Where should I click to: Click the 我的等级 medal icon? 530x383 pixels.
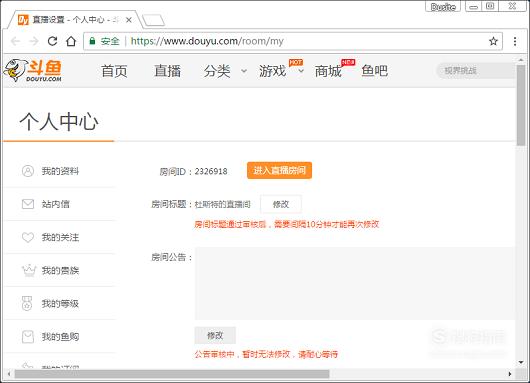pyautogui.click(x=27, y=304)
